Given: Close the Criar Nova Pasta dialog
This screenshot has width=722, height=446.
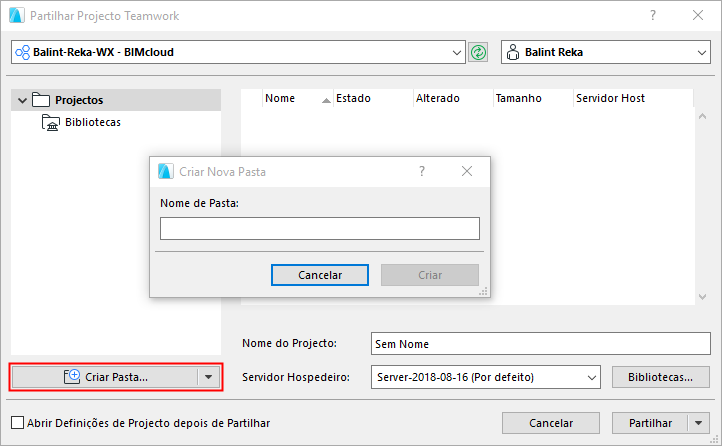Looking at the screenshot, I should point(467,171).
